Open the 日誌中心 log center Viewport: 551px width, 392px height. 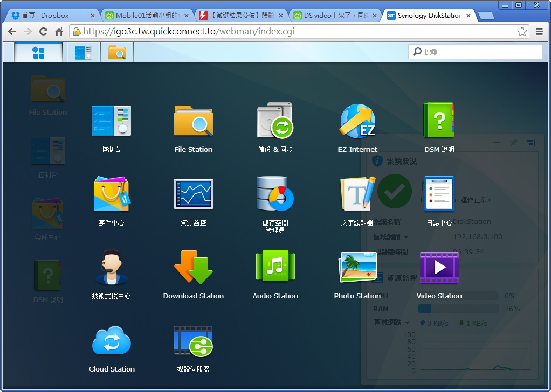pyautogui.click(x=439, y=194)
